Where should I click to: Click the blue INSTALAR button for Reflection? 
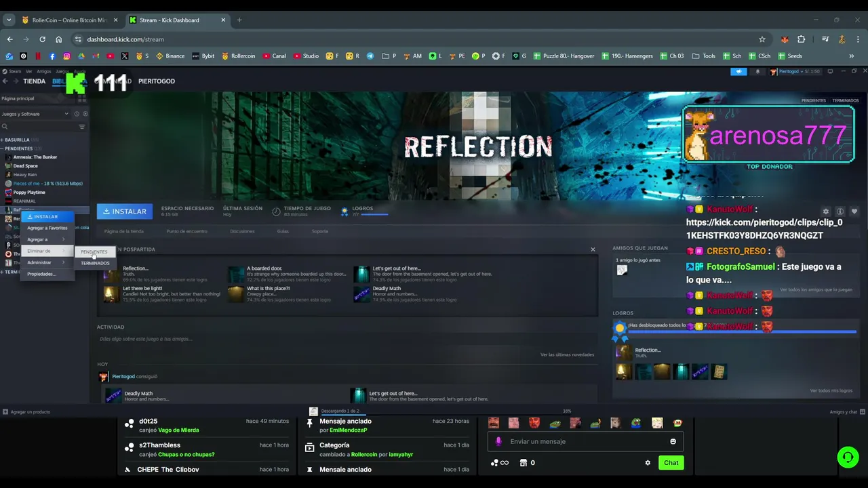(x=124, y=211)
